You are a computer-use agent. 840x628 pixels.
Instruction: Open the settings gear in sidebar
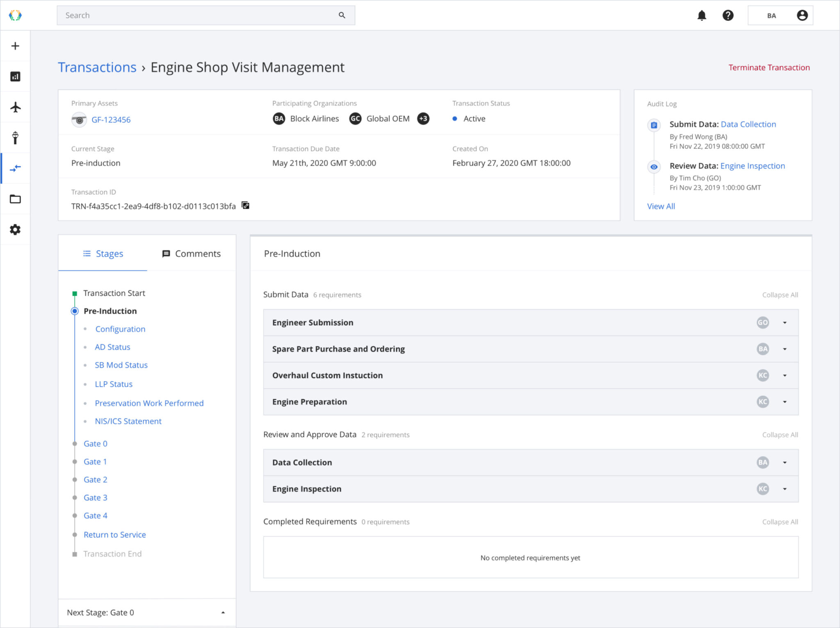coord(15,230)
